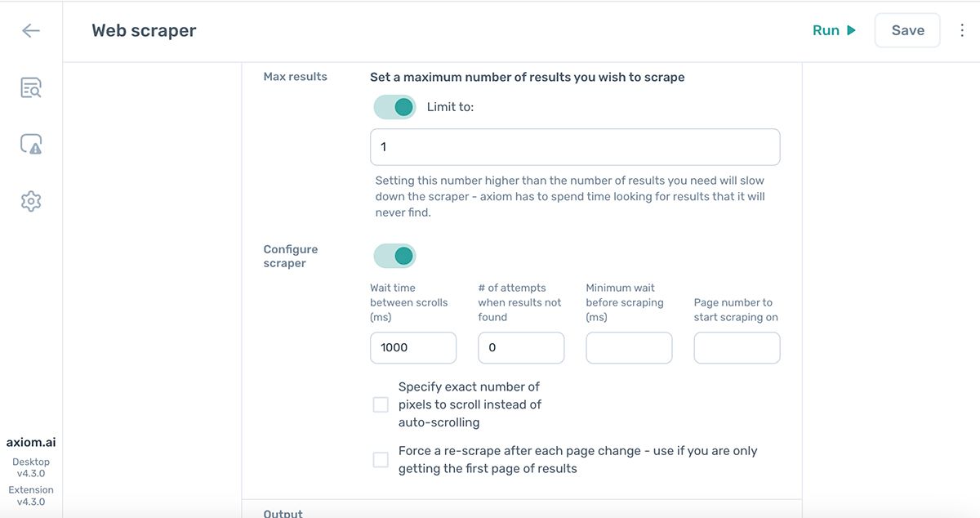Edit the attempts when results not found field

coord(521,347)
